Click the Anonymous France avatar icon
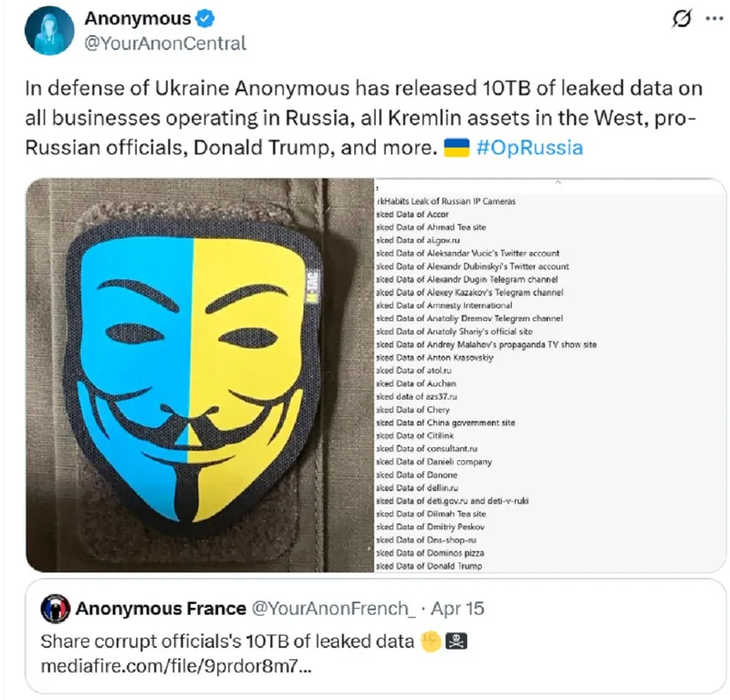730x700 pixels. (x=56, y=609)
